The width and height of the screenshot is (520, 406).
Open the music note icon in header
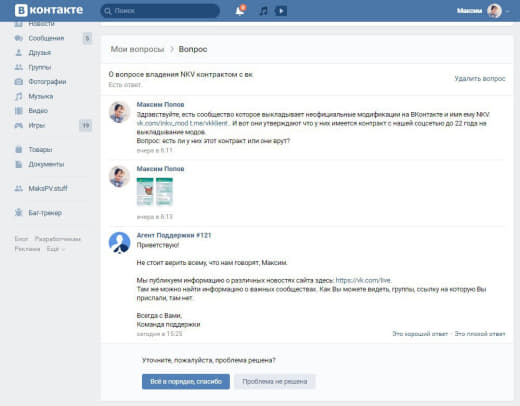263,11
